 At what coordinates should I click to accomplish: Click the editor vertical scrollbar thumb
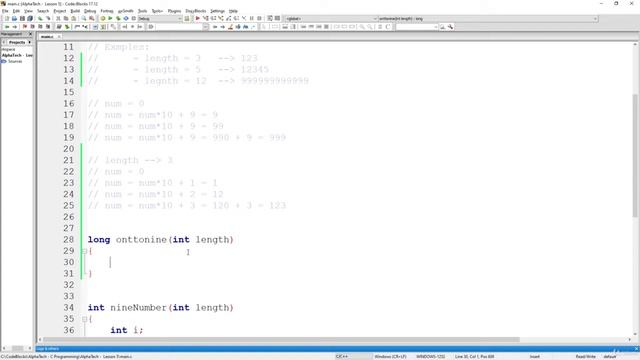(636, 155)
